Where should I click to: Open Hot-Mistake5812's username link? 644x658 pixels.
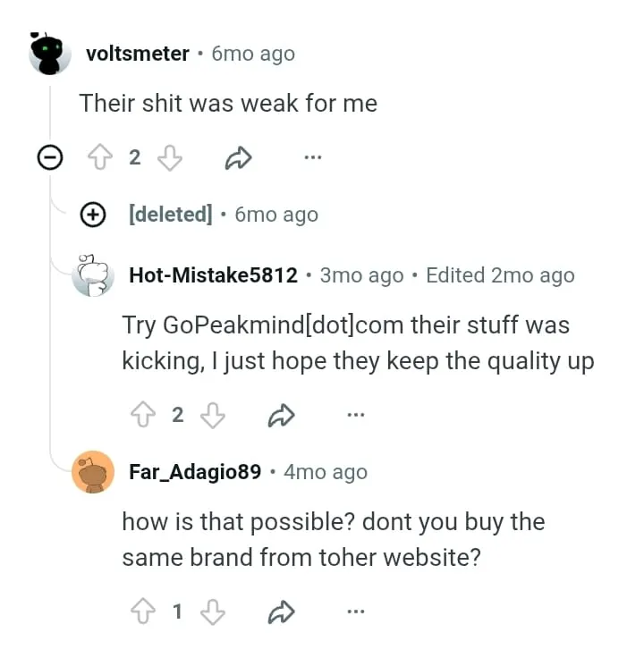click(213, 275)
